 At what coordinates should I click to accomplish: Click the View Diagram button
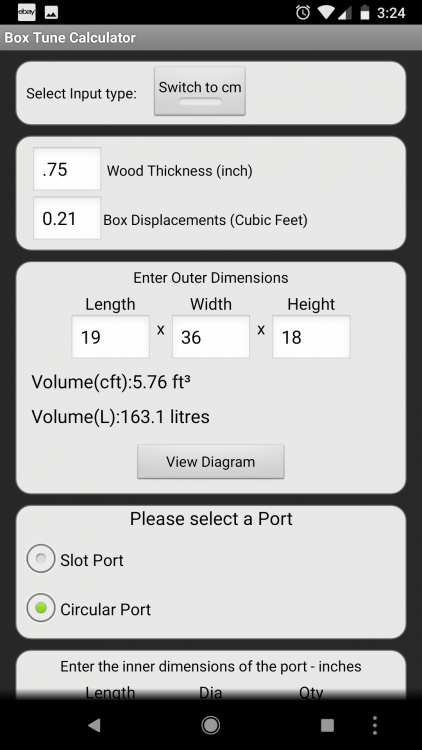(x=211, y=462)
